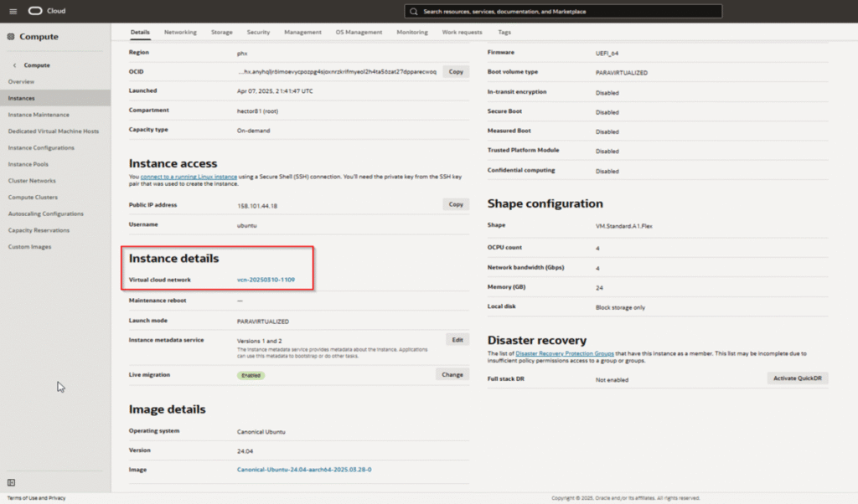Select the OS Management tab
This screenshot has height=504, width=858.
pyautogui.click(x=359, y=32)
